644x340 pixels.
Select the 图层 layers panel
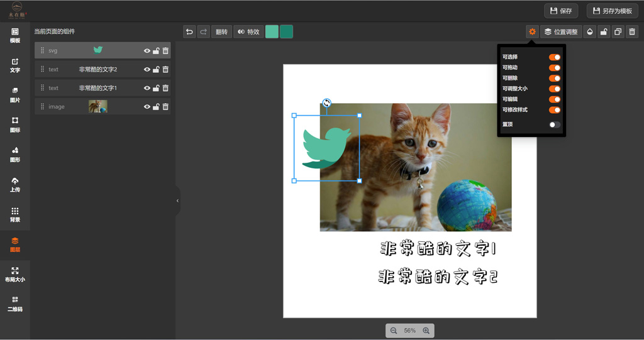pos(15,244)
